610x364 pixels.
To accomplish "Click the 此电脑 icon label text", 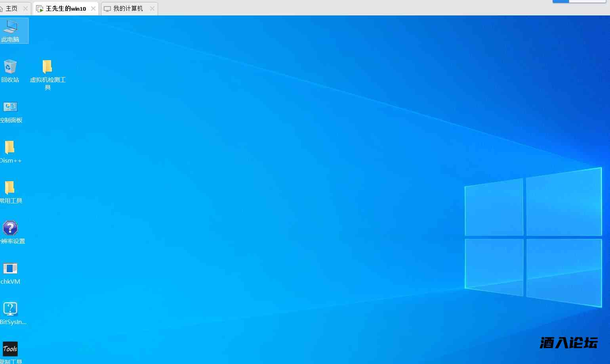I will (10, 40).
